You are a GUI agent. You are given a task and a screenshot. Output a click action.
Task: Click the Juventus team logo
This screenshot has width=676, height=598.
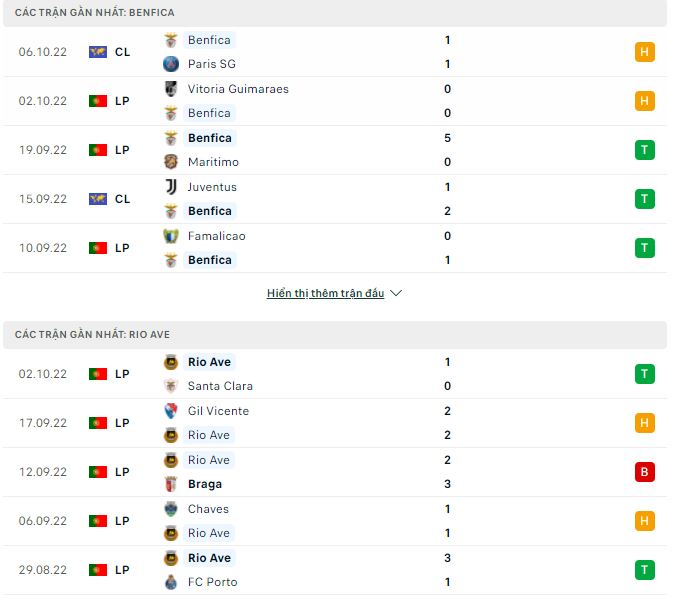tap(171, 187)
